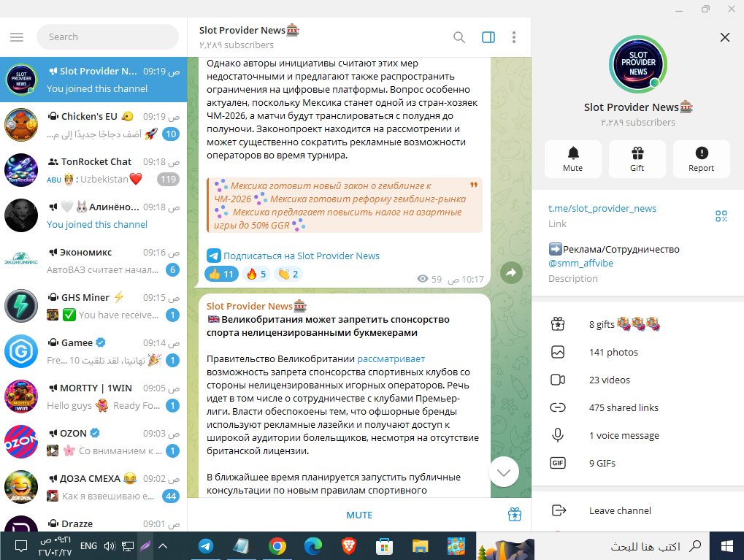Toggle the right info side panel
The height and width of the screenshot is (560, 744).
click(x=488, y=37)
